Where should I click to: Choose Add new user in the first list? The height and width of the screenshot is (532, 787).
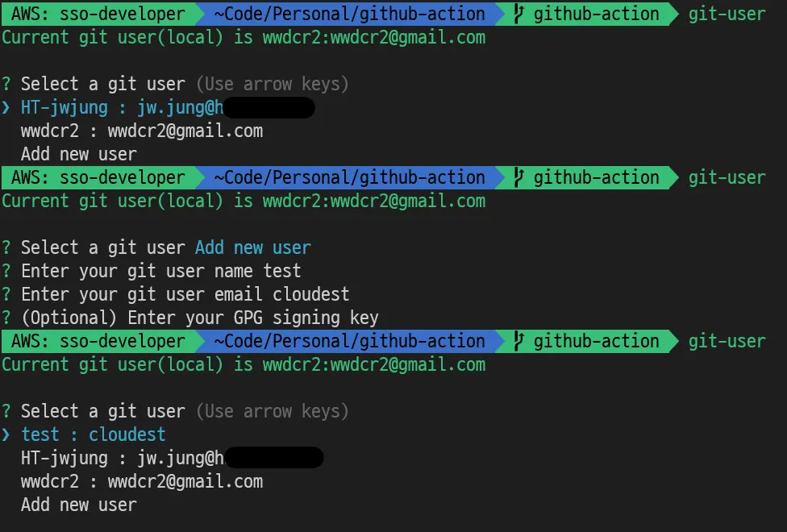point(79,154)
